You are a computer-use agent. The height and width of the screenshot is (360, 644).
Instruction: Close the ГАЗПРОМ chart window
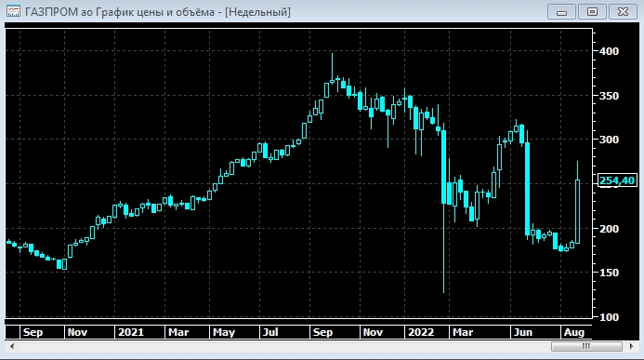coord(623,11)
